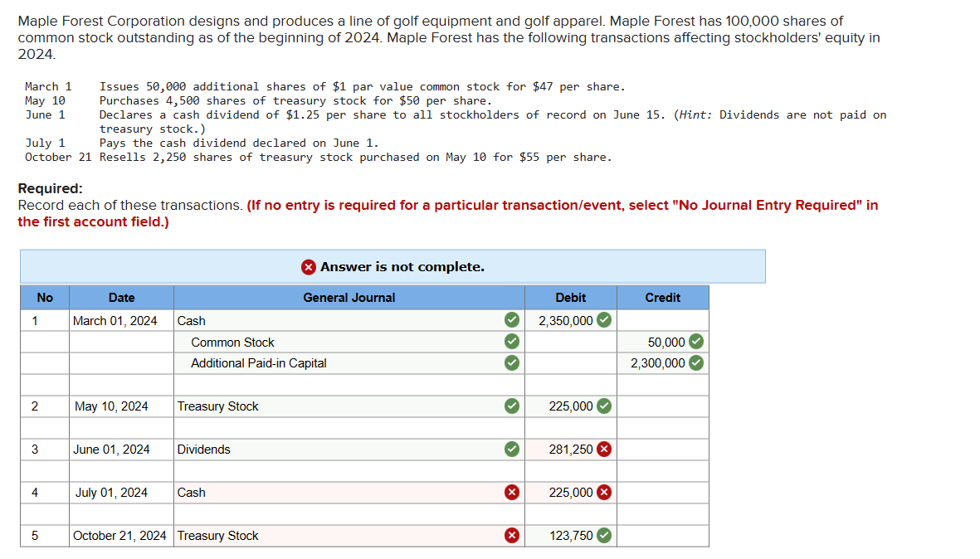Select the Dividends account field for June 01

[349, 449]
